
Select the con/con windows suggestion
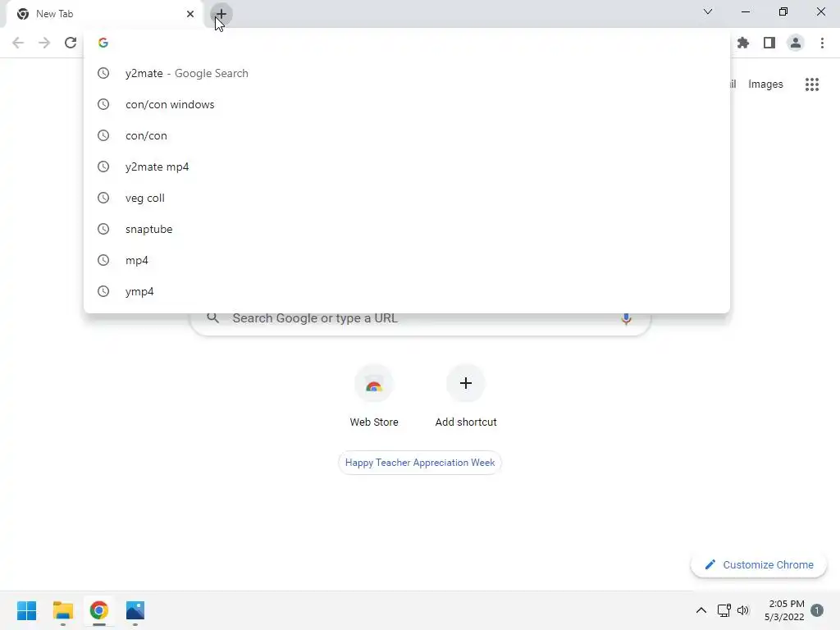pos(407,104)
